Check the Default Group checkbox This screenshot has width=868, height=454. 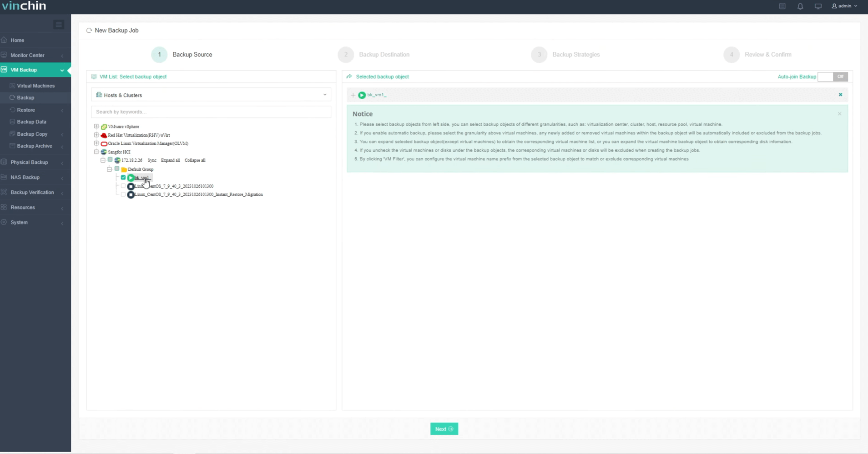point(117,168)
